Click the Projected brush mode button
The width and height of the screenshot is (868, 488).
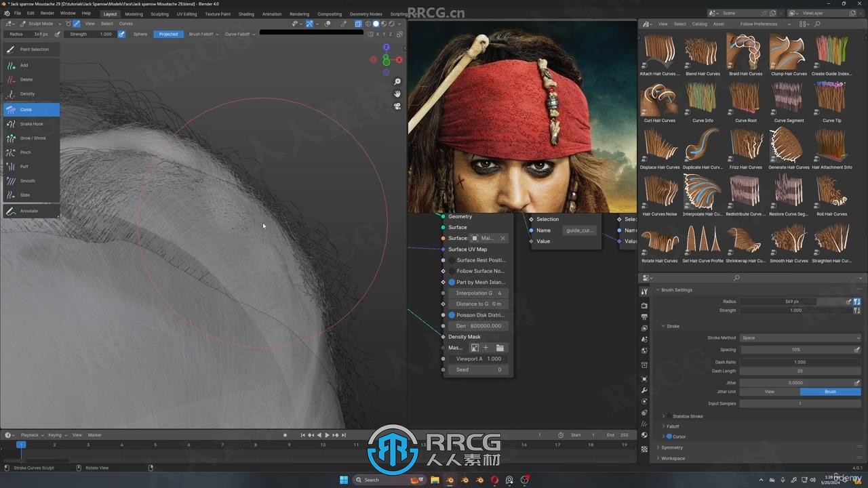click(x=168, y=34)
